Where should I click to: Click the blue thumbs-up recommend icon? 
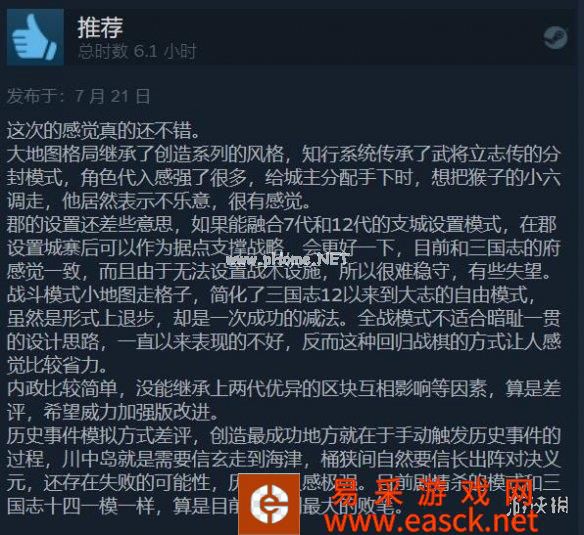pos(35,38)
